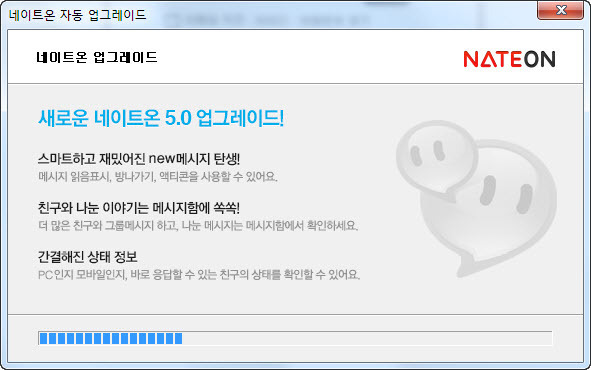Click the upgrade progress bar
This screenshot has width=591, height=370.
295,338
